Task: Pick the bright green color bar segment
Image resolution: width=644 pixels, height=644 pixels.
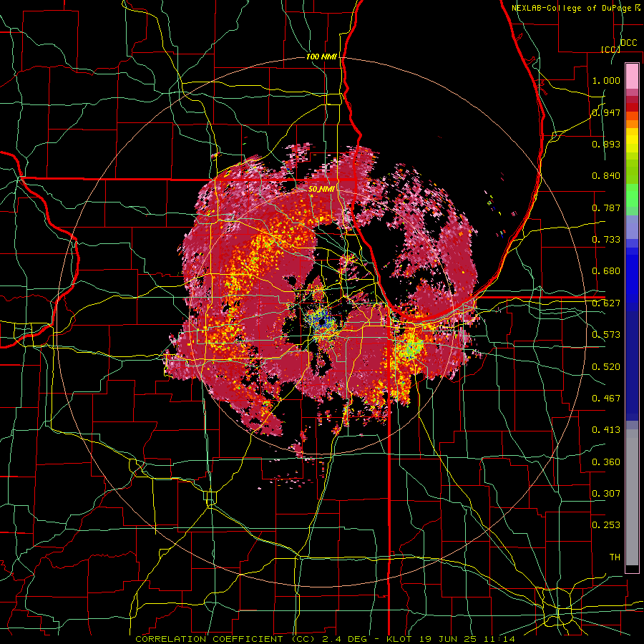Action: coord(632,195)
